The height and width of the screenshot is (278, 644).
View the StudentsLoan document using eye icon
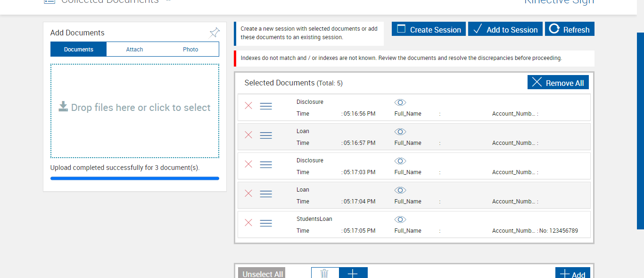coord(400,219)
